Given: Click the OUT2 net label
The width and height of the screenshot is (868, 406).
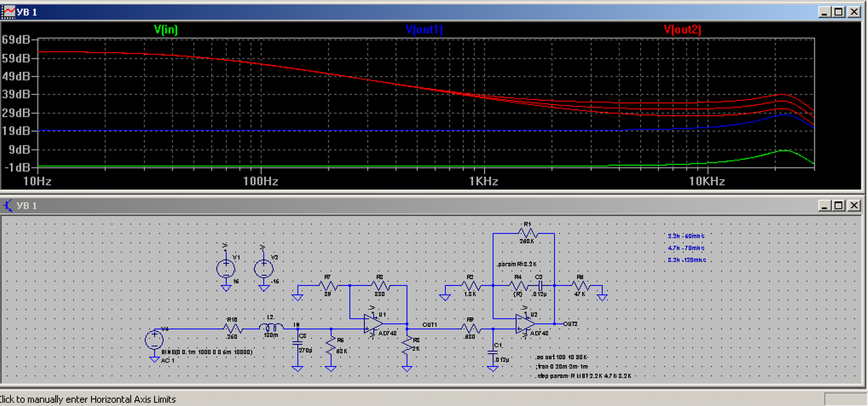Looking at the screenshot, I should (x=570, y=324).
